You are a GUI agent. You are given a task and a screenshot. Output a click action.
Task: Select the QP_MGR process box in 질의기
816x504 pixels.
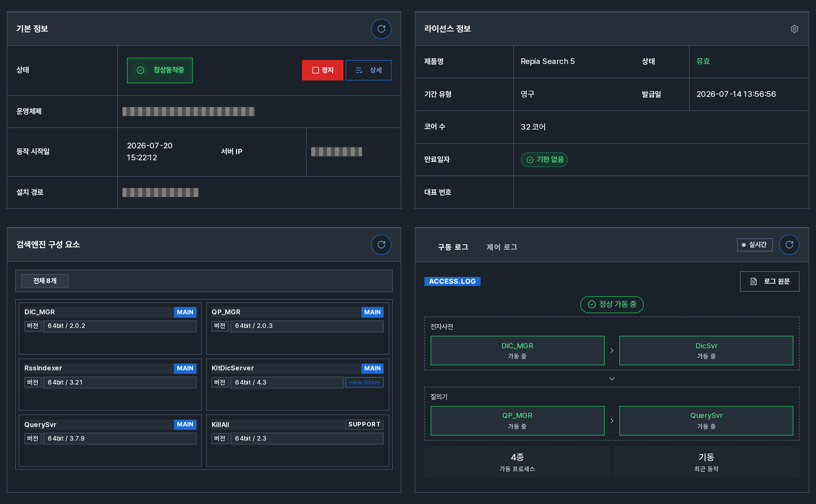[517, 420]
